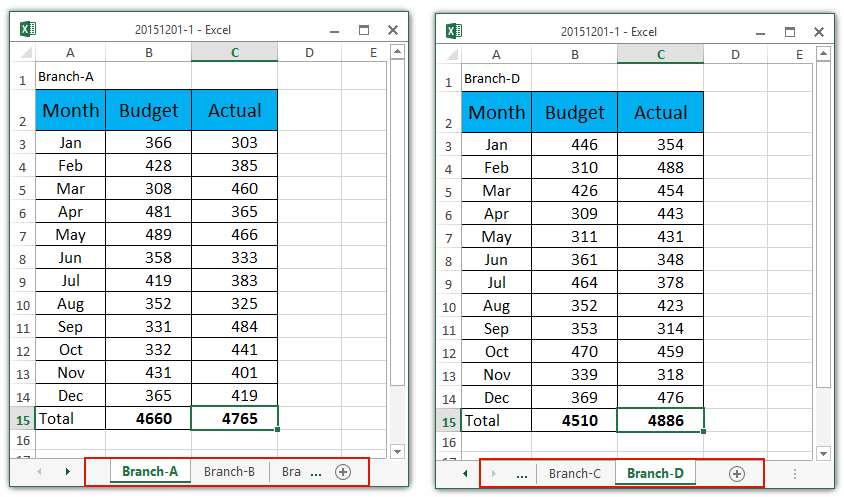Viewport: 844px width, 497px height.
Task: Click the Excel icon in the Branch-D window
Action: tap(453, 31)
